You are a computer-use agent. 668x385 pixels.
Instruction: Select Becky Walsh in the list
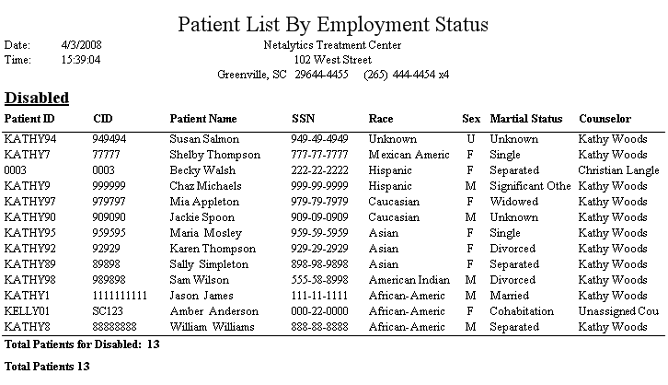coord(202,170)
